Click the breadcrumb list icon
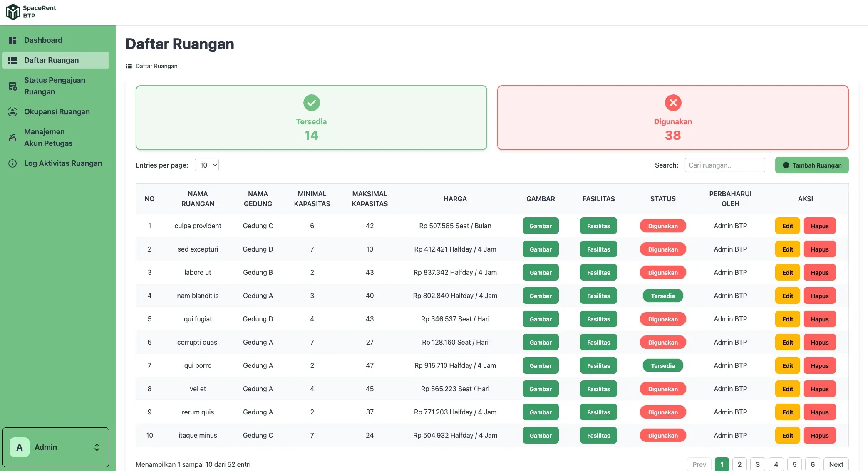The image size is (868, 471). [129, 66]
